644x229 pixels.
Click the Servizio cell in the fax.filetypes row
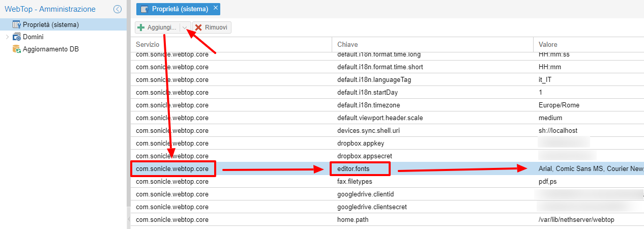tap(231, 181)
